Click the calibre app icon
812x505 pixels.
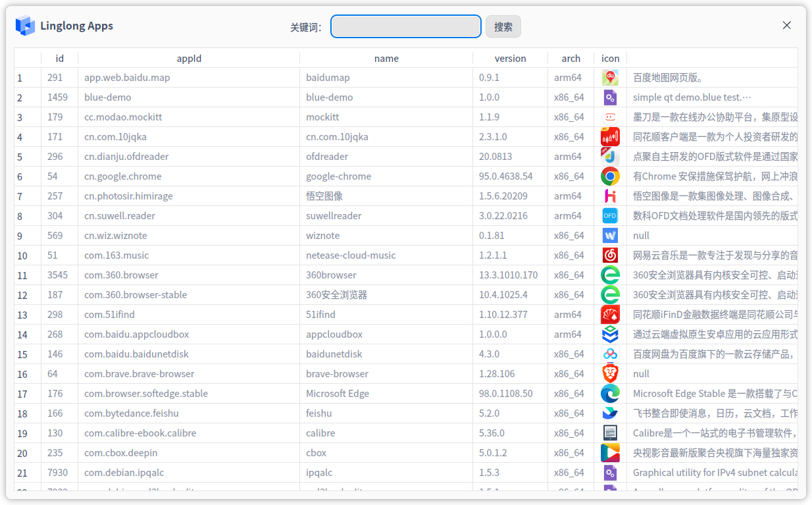pos(610,433)
